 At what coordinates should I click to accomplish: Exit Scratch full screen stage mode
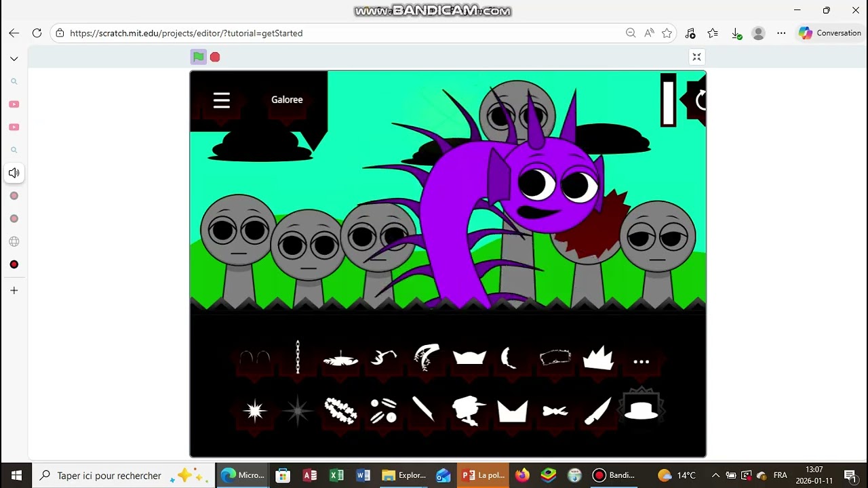696,57
